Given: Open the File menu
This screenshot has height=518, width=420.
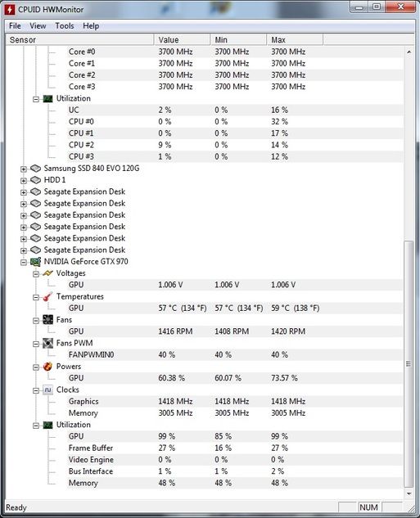Looking at the screenshot, I should point(15,25).
